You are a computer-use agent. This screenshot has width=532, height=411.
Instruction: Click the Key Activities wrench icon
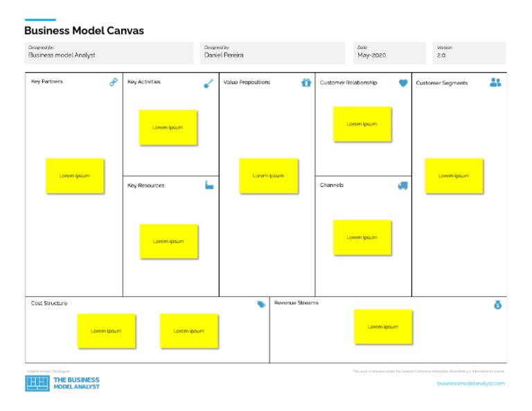pyautogui.click(x=209, y=83)
